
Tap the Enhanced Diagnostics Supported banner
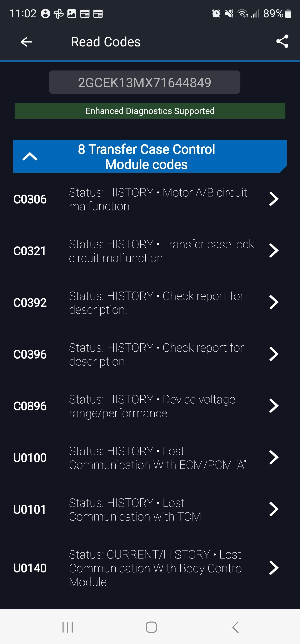pyautogui.click(x=150, y=111)
